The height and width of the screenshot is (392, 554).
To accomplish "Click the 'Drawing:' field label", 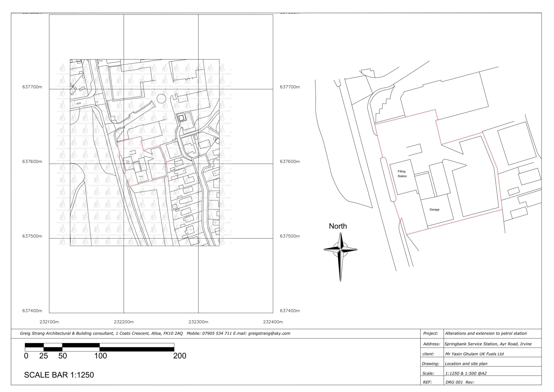I will click(431, 363).
